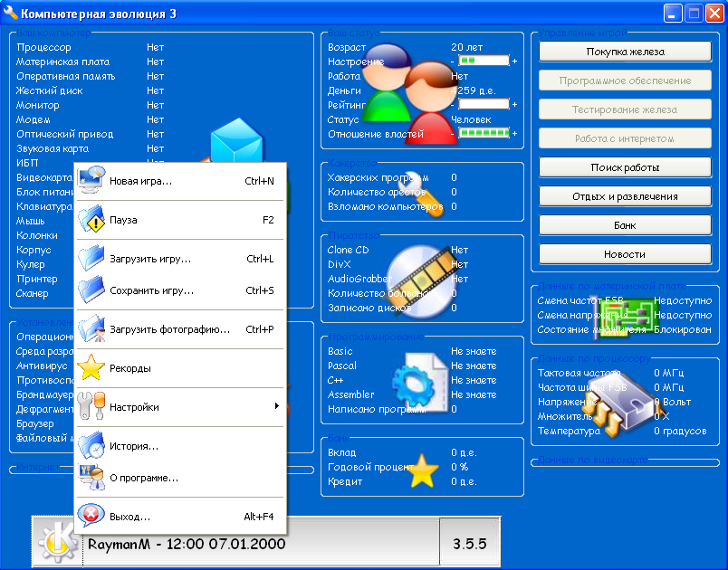
Task: Click the Load Game folder icon
Action: 91,259
